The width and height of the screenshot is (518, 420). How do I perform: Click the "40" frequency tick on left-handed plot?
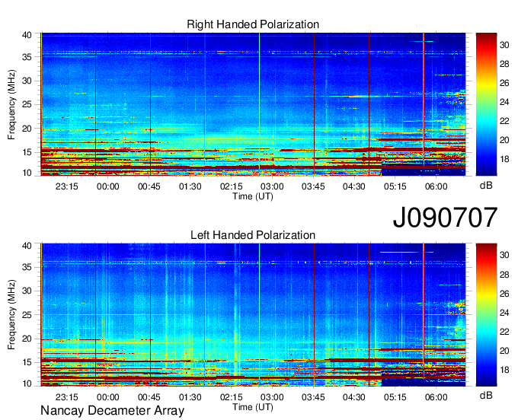(x=27, y=246)
